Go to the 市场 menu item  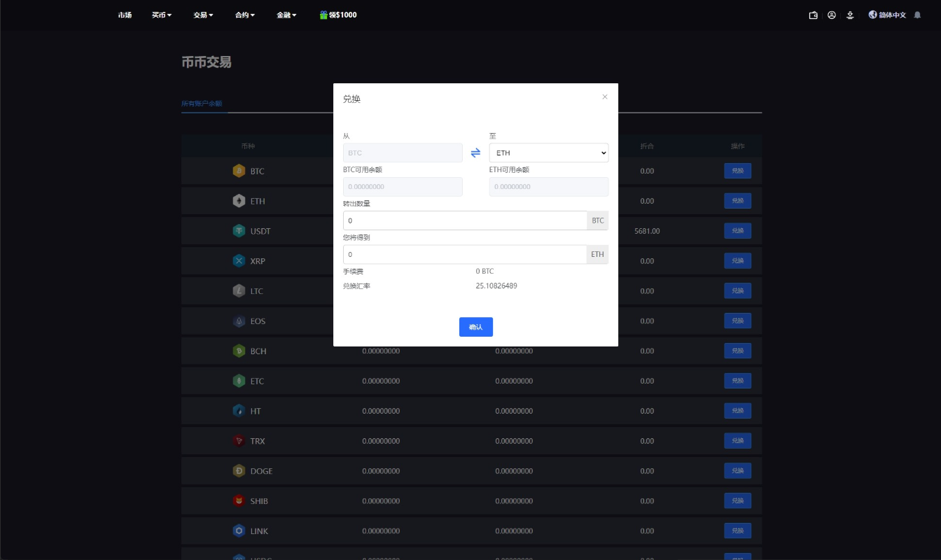125,15
